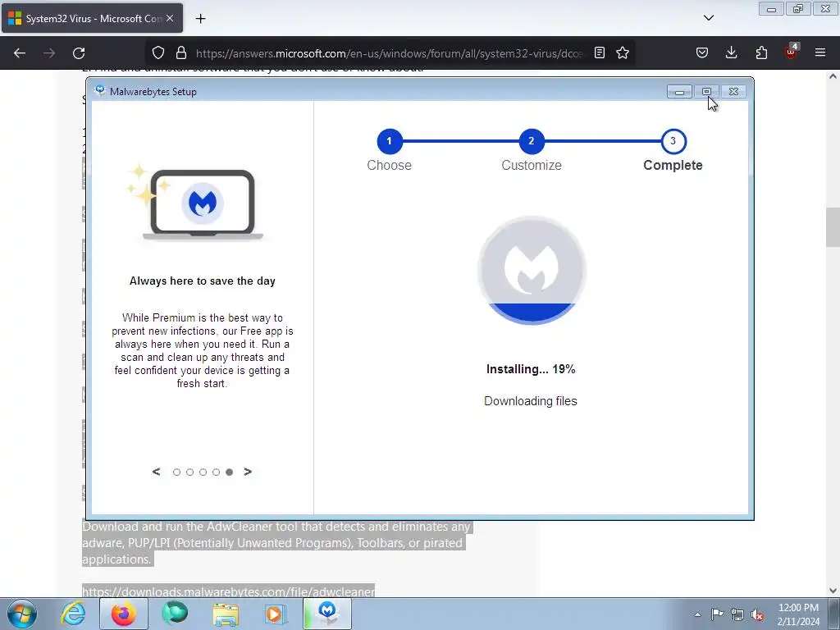Select the fifth carousel dot

[230, 472]
